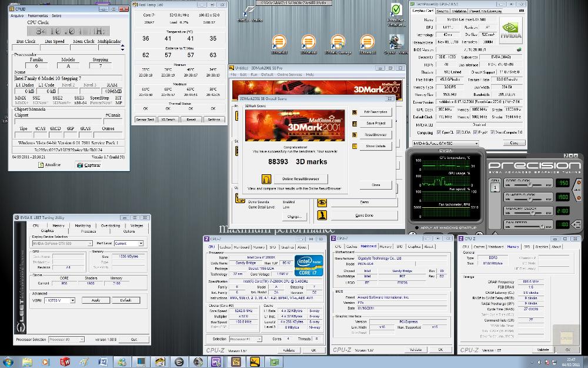Click the help question mark in Precision
Screen dimensions: 588x368
point(566,155)
